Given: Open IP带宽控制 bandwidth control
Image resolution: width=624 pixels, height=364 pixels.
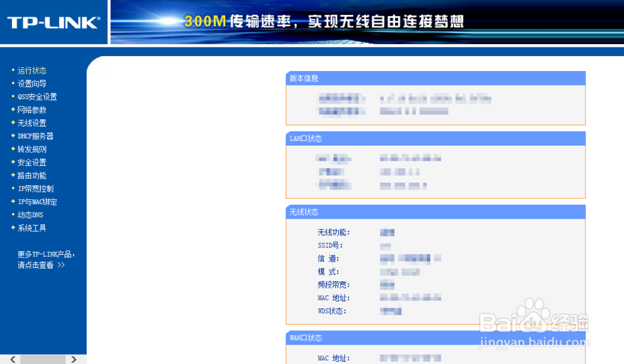Looking at the screenshot, I should tap(35, 188).
